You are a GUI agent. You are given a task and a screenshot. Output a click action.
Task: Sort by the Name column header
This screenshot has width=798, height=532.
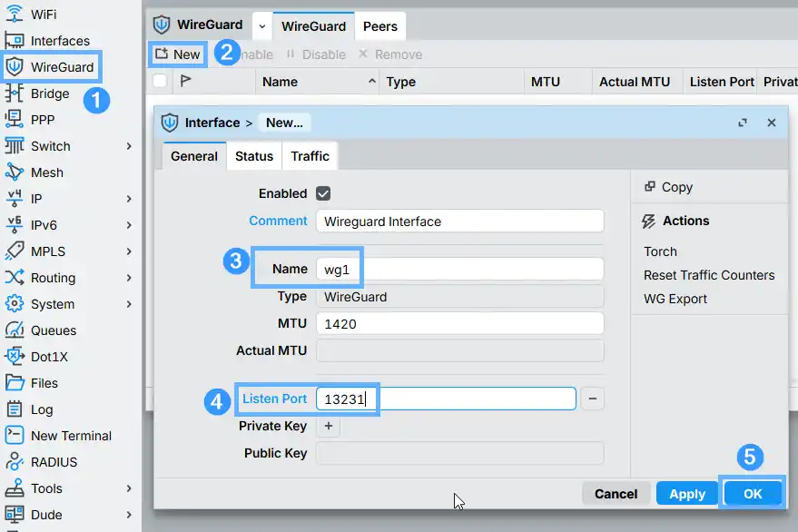tap(317, 82)
